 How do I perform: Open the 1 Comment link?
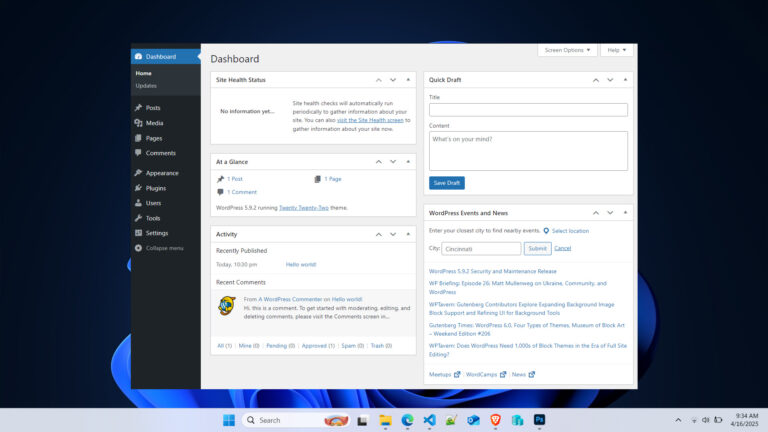click(x=241, y=192)
